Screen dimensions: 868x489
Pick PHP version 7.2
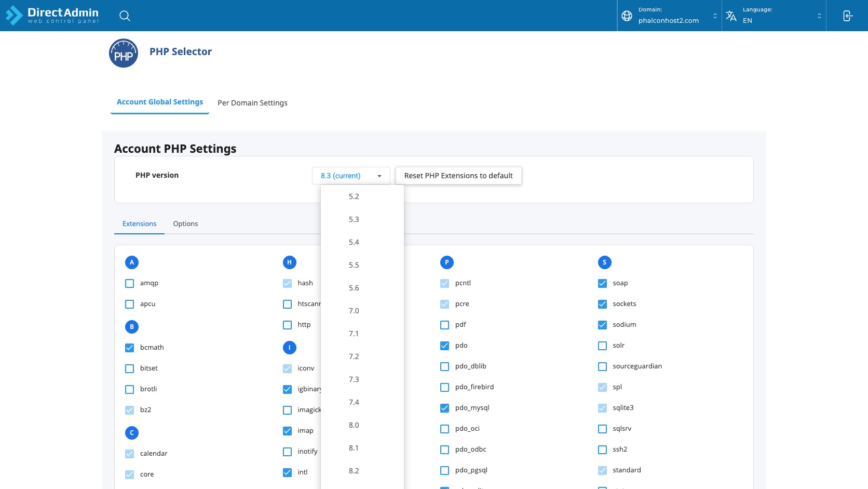tap(362, 356)
